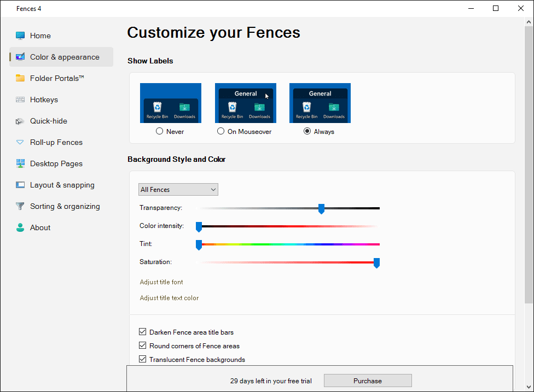
Task: Open Adjust title font link
Action: (161, 282)
